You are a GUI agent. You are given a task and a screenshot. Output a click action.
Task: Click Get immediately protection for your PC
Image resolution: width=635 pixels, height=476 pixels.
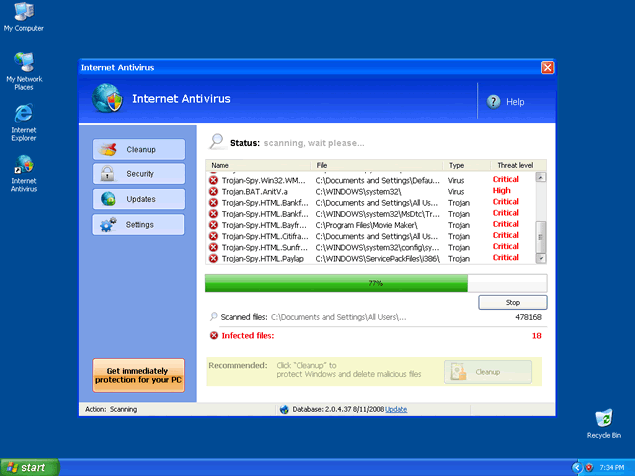point(139,375)
